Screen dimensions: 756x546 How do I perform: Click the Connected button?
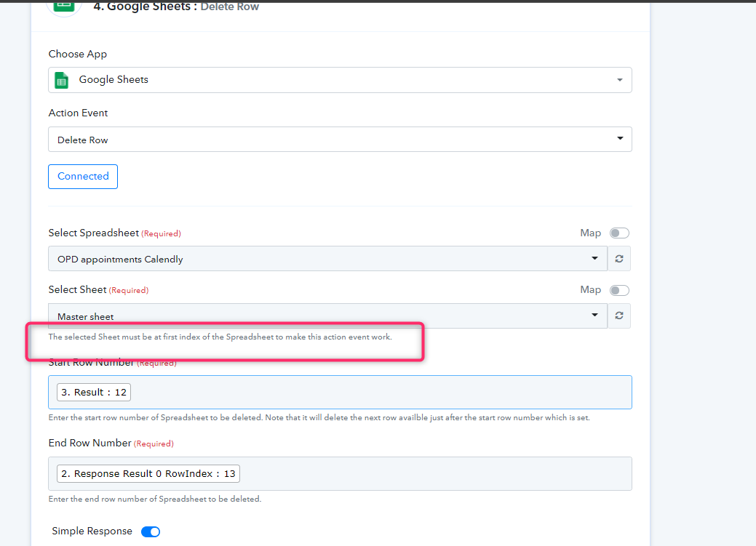(x=83, y=177)
